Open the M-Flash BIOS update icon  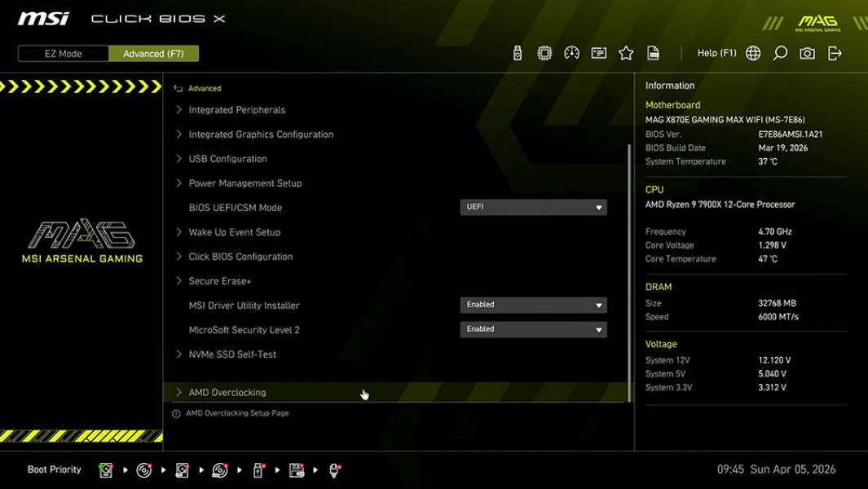pyautogui.click(x=517, y=52)
